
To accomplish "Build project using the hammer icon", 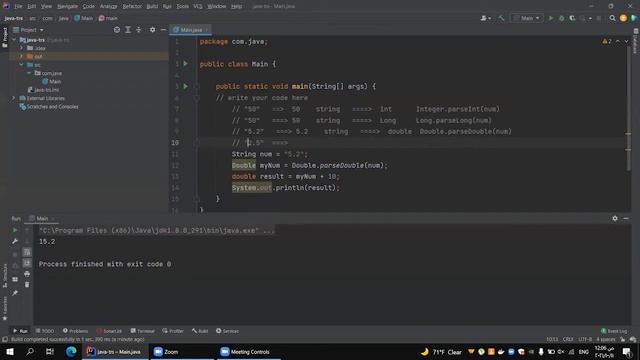I will (x=501, y=18).
